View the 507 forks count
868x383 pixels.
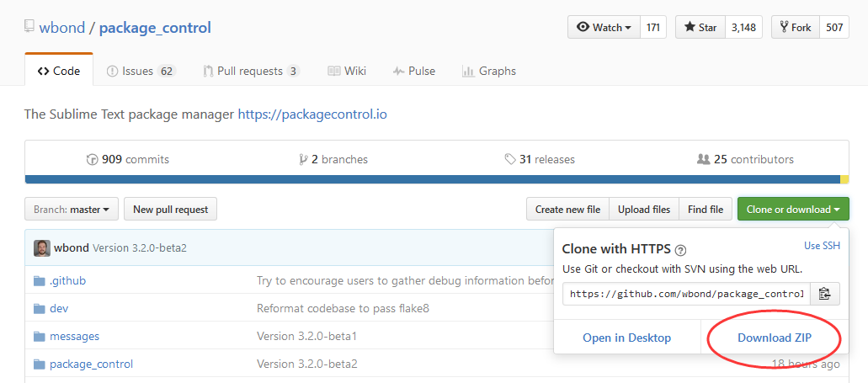click(x=834, y=27)
